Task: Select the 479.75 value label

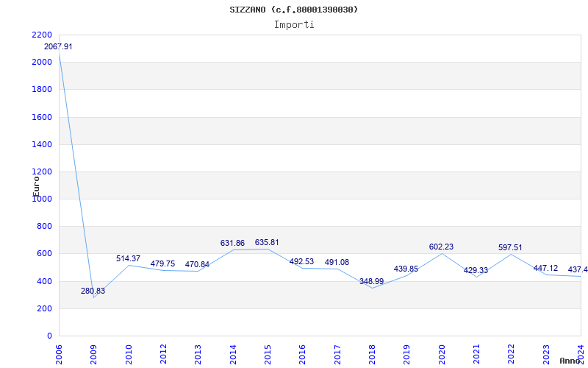Action: click(x=162, y=264)
